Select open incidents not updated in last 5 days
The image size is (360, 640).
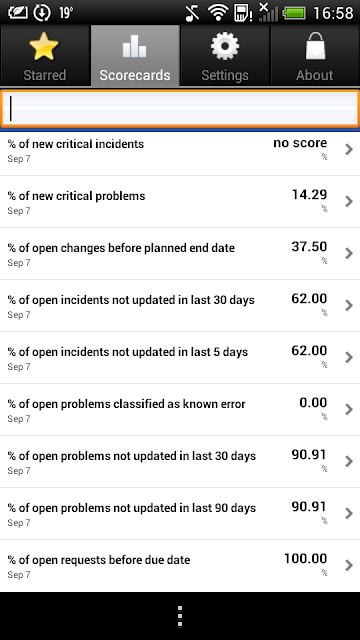click(x=180, y=358)
